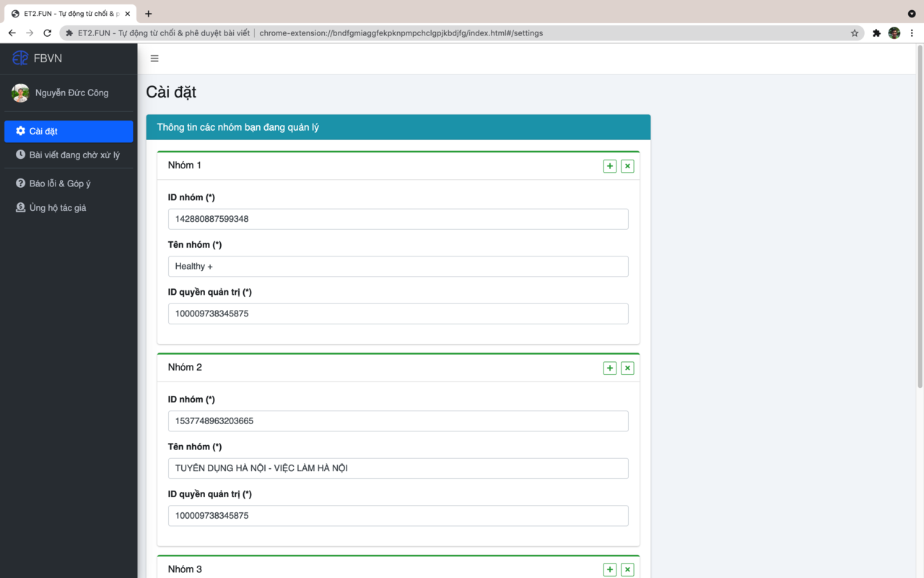
Task: Click the ID nhóm label in Nhóm 2
Action: tap(191, 400)
